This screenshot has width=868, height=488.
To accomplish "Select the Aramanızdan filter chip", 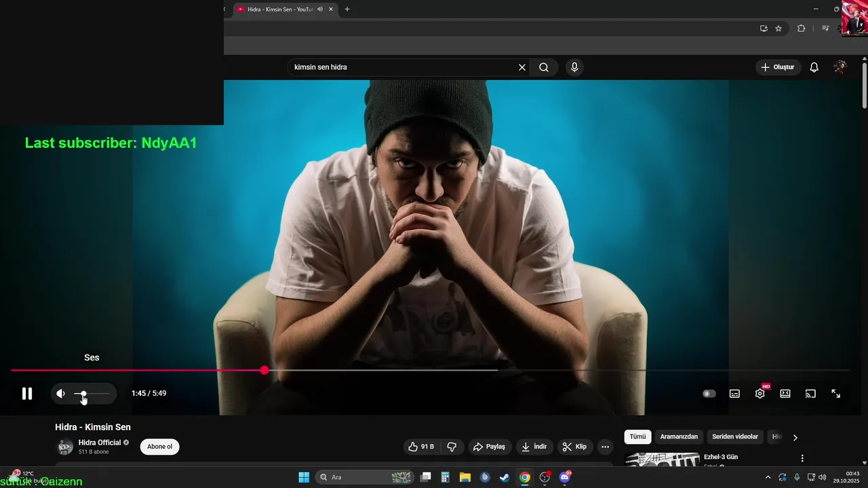I will pos(679,437).
